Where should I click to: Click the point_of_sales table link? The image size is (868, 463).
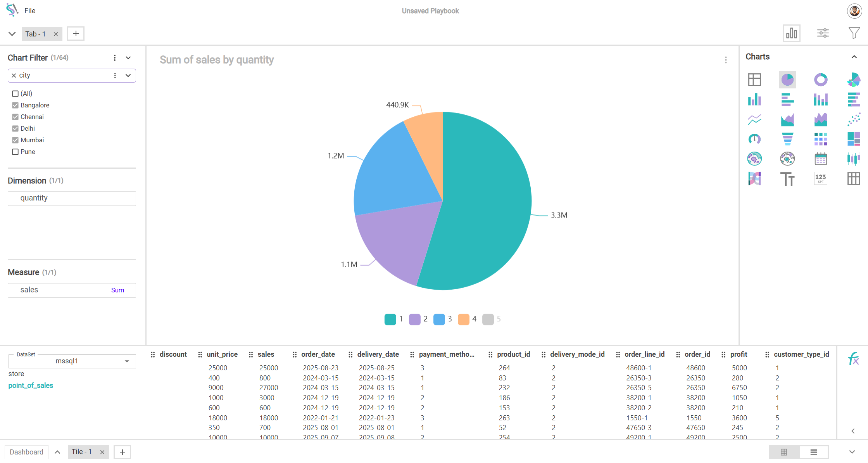coord(31,385)
